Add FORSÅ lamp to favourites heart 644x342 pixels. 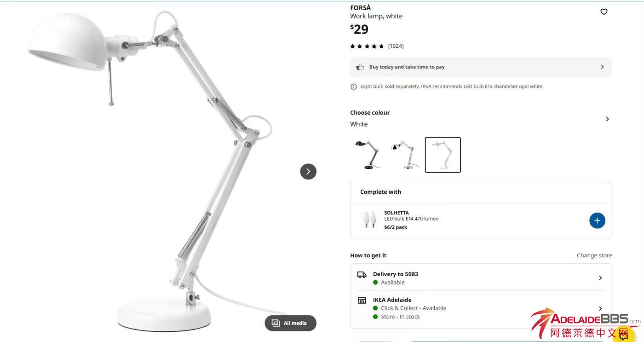(x=604, y=12)
